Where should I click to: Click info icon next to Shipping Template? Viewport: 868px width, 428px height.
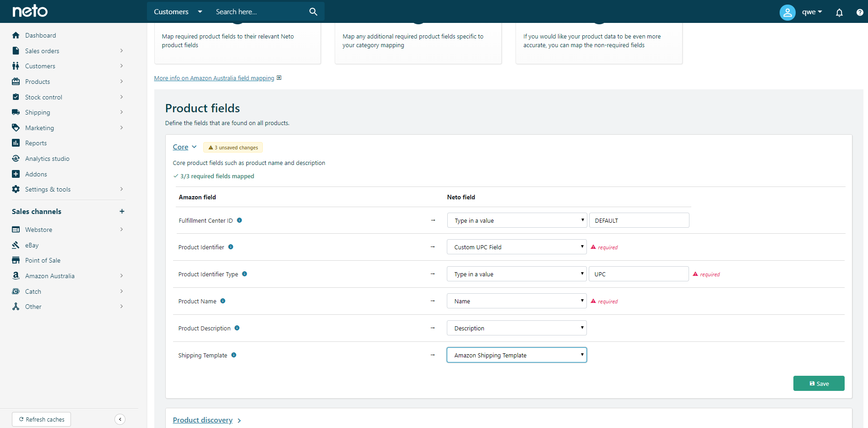[x=234, y=355]
